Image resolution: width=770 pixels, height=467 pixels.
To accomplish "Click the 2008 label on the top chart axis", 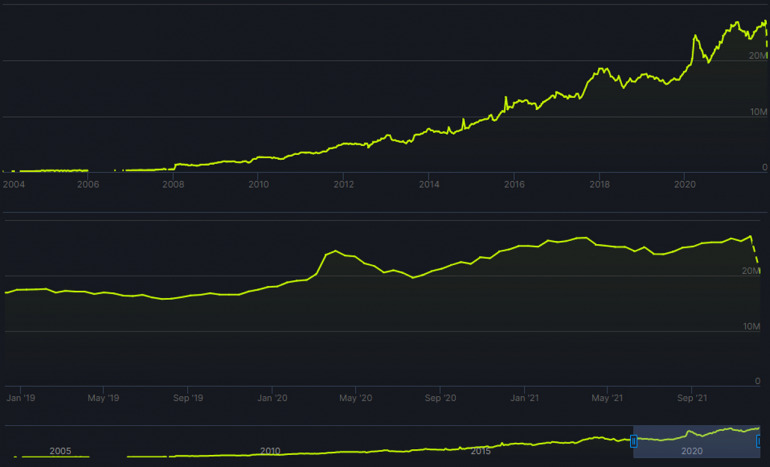I will click(173, 185).
